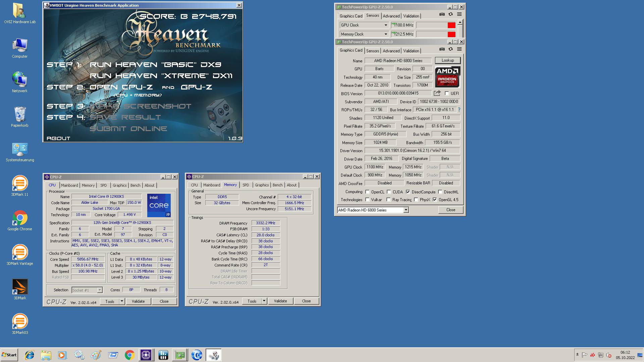Click Validate in the CPU-Z CPU tab window
The width and height of the screenshot is (644, 362).
point(138,301)
